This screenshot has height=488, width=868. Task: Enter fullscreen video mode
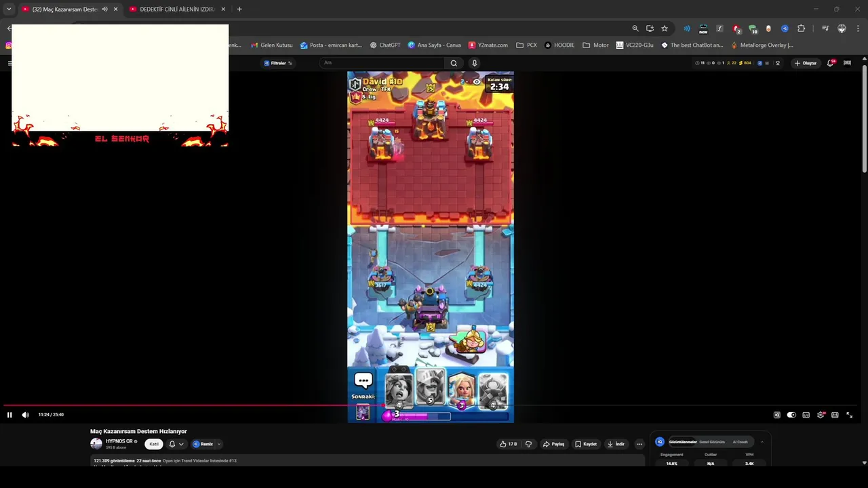pyautogui.click(x=849, y=415)
